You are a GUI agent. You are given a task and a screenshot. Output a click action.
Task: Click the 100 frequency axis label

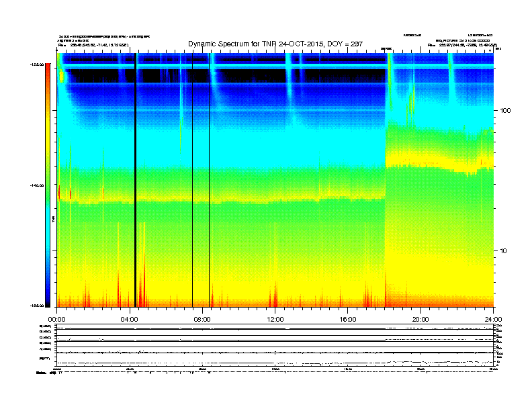coord(505,111)
